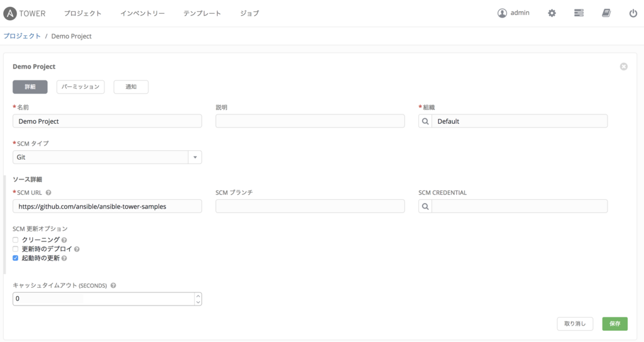Open settings gear icon in header
The image size is (644, 342).
tap(552, 13)
